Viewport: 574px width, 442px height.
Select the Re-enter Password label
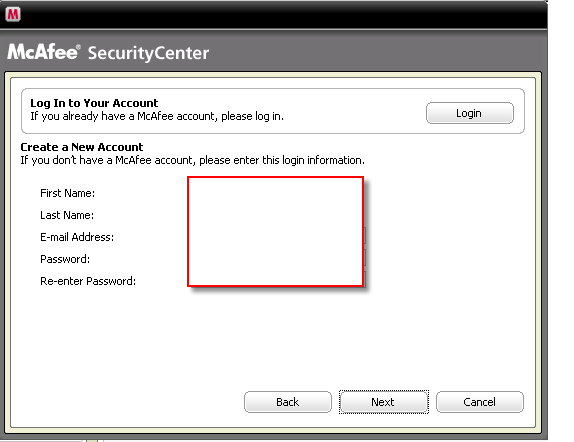pyautogui.click(x=88, y=281)
